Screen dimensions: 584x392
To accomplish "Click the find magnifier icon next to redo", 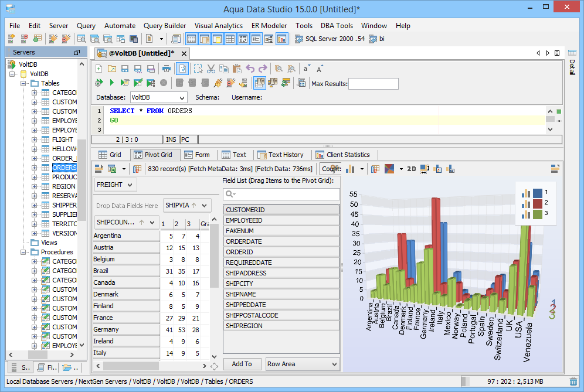I will click(279, 69).
